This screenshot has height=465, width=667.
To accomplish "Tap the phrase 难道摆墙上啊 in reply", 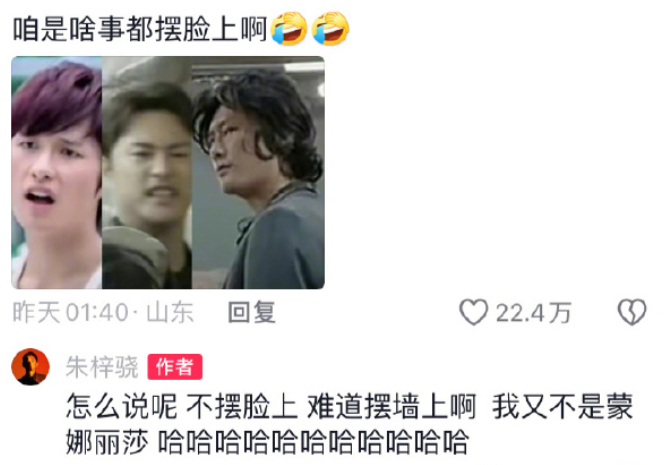I will click(391, 406).
